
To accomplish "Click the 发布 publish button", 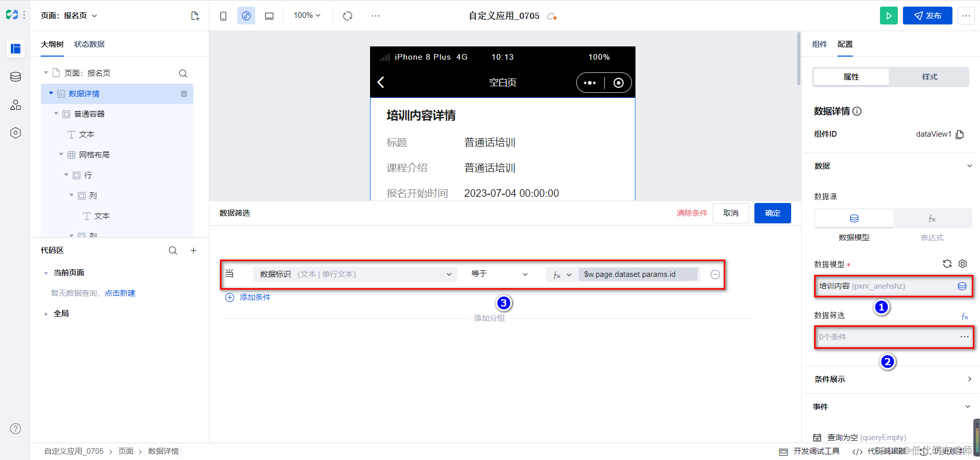I will click(927, 16).
